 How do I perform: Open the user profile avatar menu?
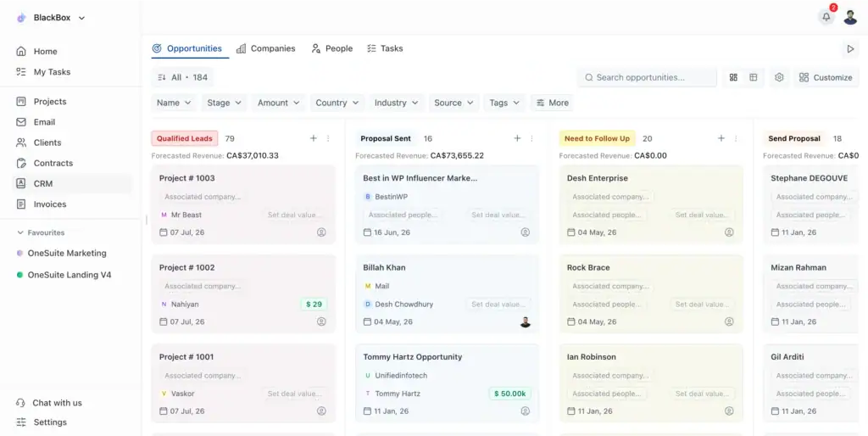coord(850,17)
